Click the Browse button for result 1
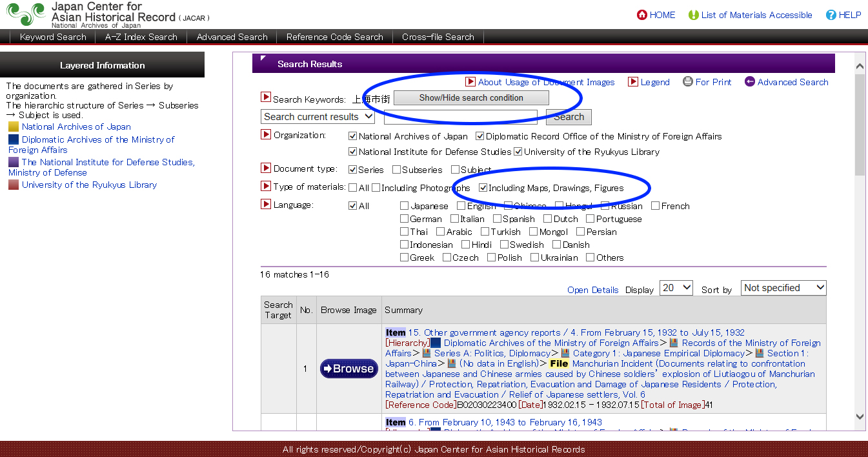This screenshot has width=868, height=457. 349,369
